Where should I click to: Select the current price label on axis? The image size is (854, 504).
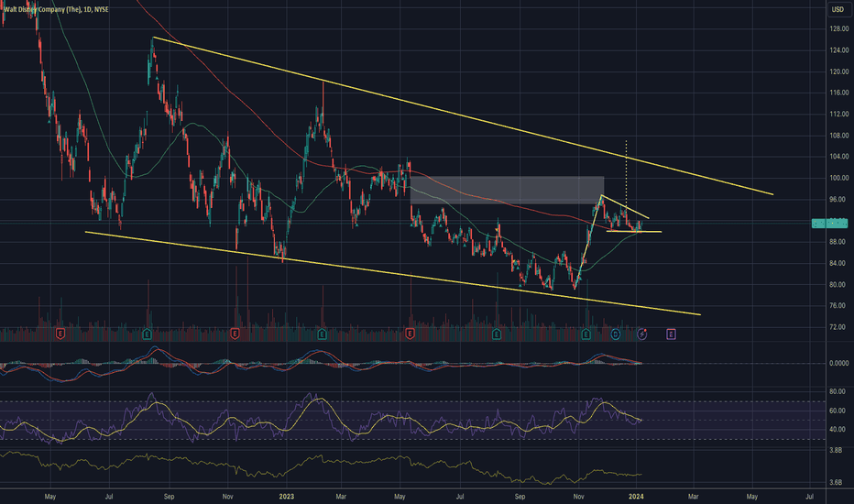tap(829, 223)
